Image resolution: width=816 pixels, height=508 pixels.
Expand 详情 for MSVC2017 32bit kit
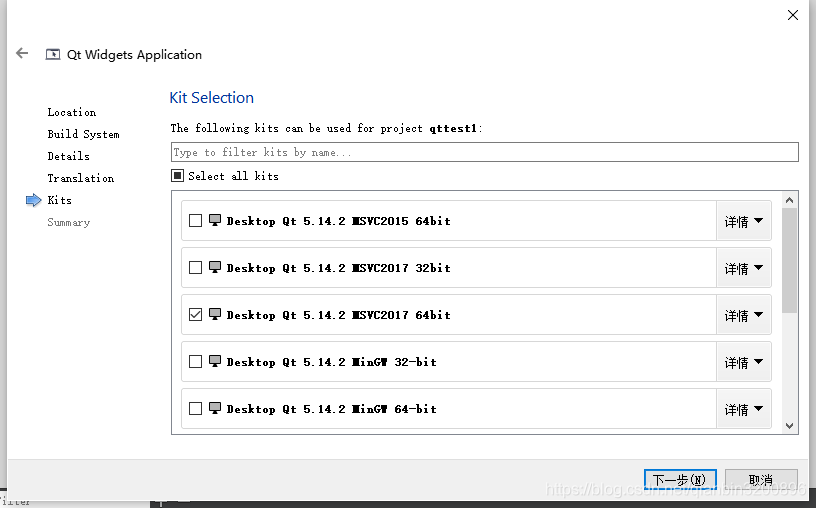point(744,268)
